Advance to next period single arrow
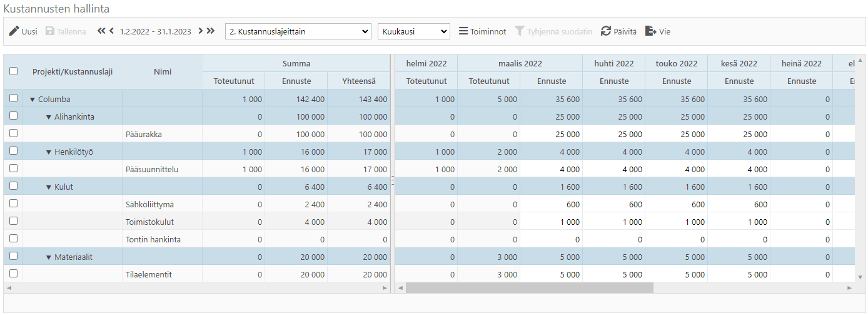The width and height of the screenshot is (868, 315). 201,31
